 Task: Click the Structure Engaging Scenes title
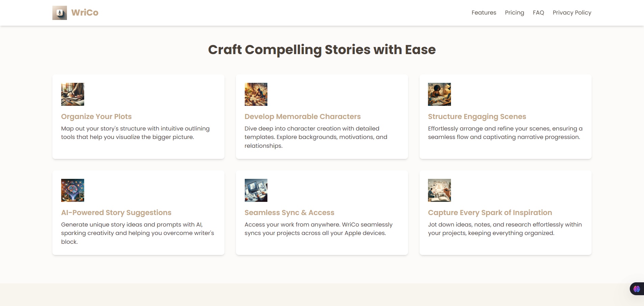pos(477,117)
